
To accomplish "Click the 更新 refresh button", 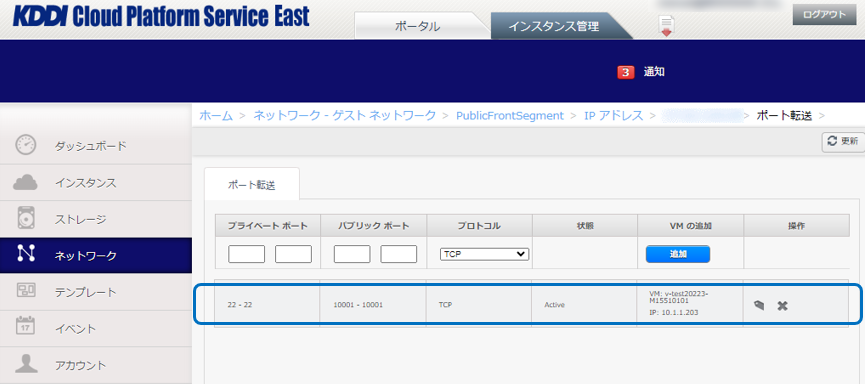I will pos(843,142).
